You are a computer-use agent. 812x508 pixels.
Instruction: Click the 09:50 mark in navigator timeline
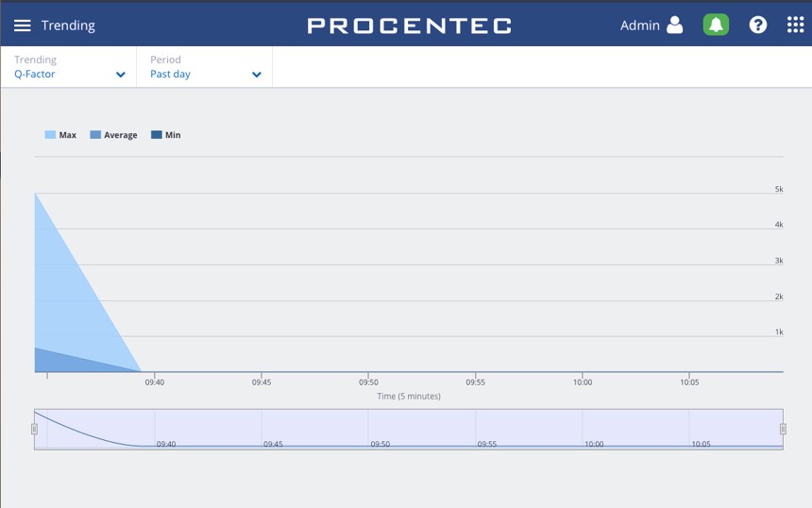(x=381, y=444)
